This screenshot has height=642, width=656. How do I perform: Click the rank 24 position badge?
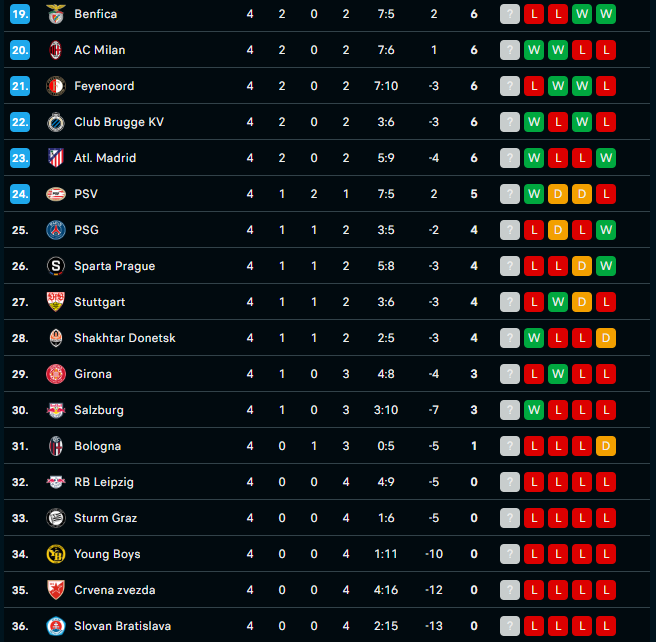point(20,194)
